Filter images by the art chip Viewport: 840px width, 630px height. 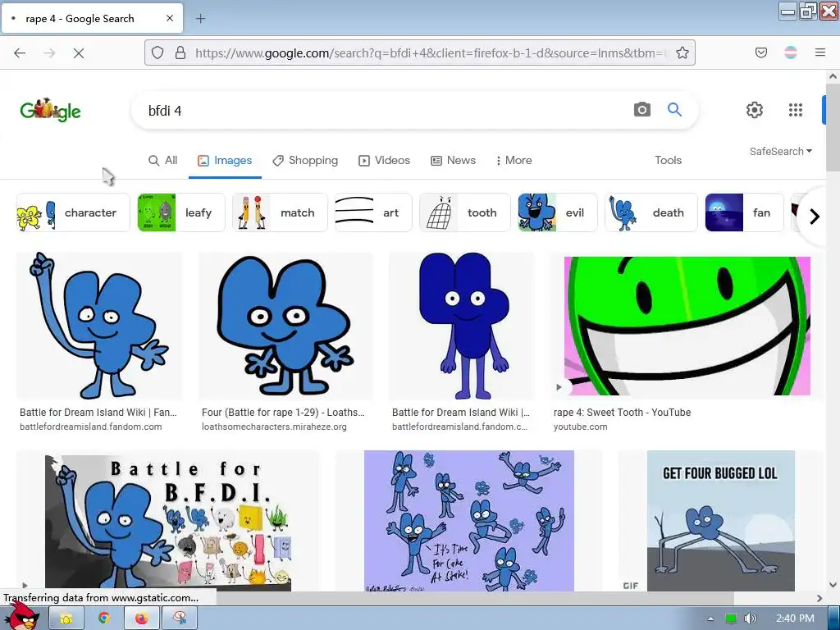373,212
